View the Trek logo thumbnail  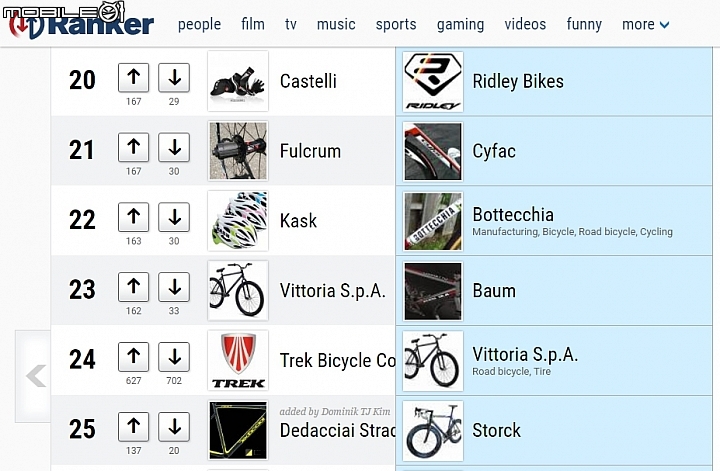[x=238, y=360]
